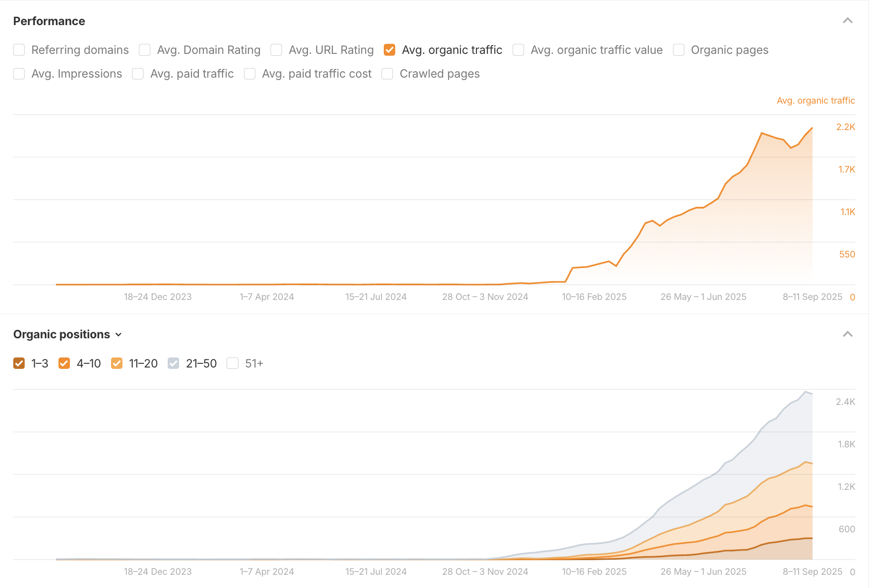Uncheck Avg. organic traffic

click(x=390, y=50)
